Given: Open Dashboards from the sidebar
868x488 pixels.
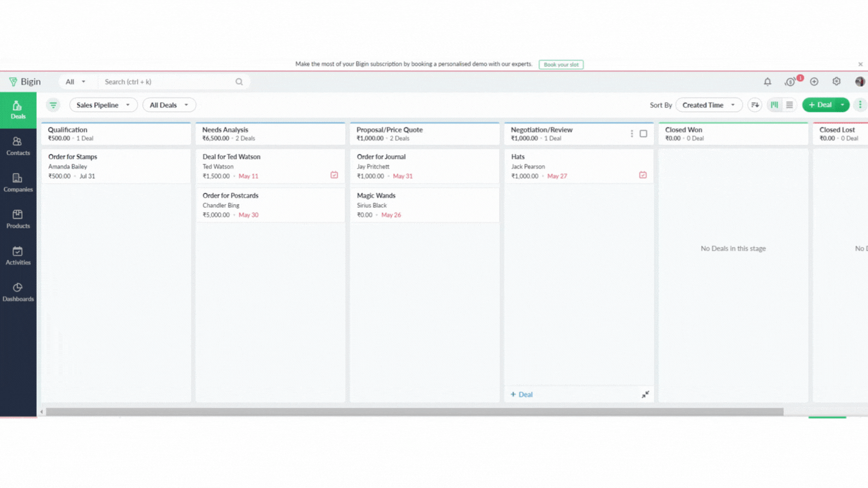Looking at the screenshot, I should point(18,292).
